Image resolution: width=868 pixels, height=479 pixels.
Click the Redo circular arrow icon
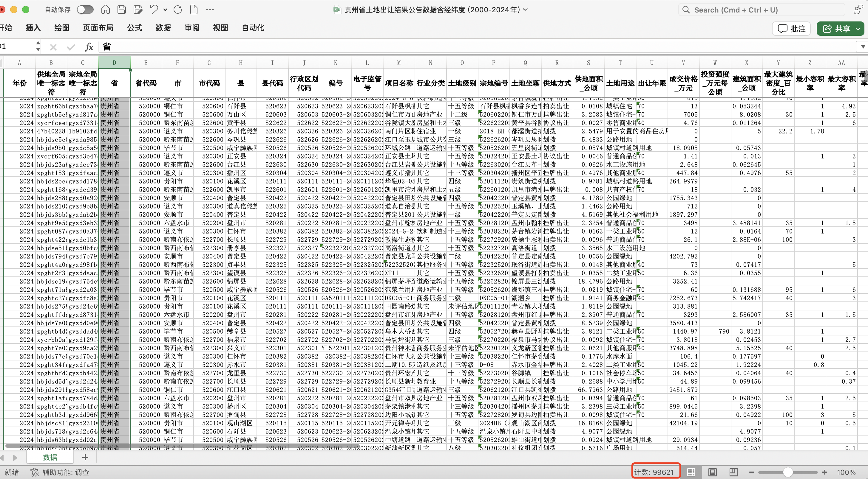click(x=178, y=10)
